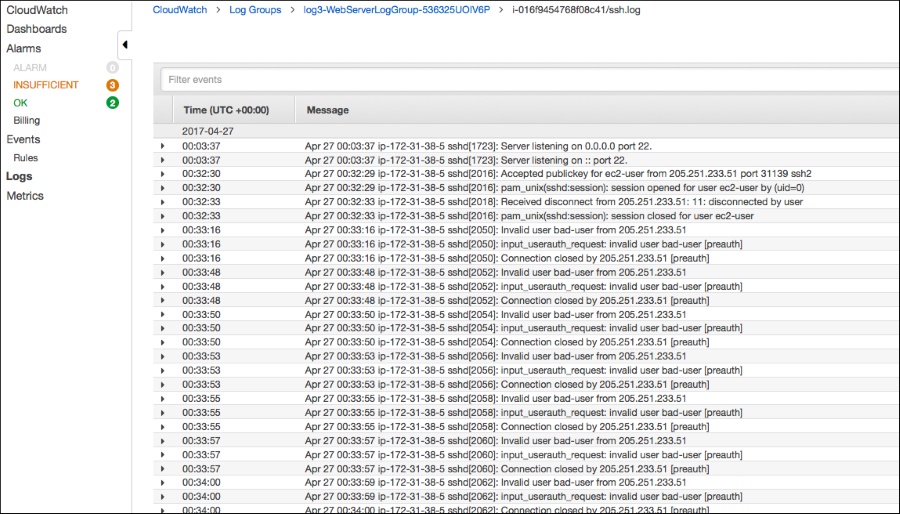The height and width of the screenshot is (514, 900).
Task: Open Dashboards in the sidebar
Action: [x=36, y=29]
